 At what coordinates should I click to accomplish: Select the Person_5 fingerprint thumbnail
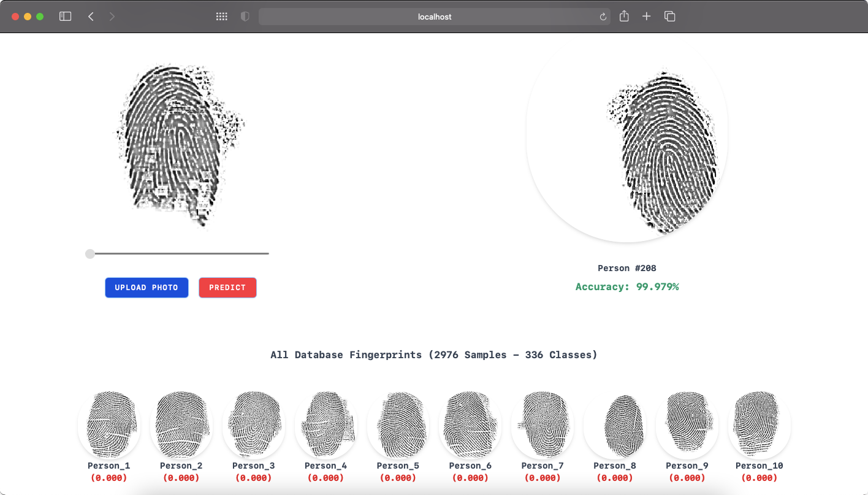pyautogui.click(x=398, y=424)
